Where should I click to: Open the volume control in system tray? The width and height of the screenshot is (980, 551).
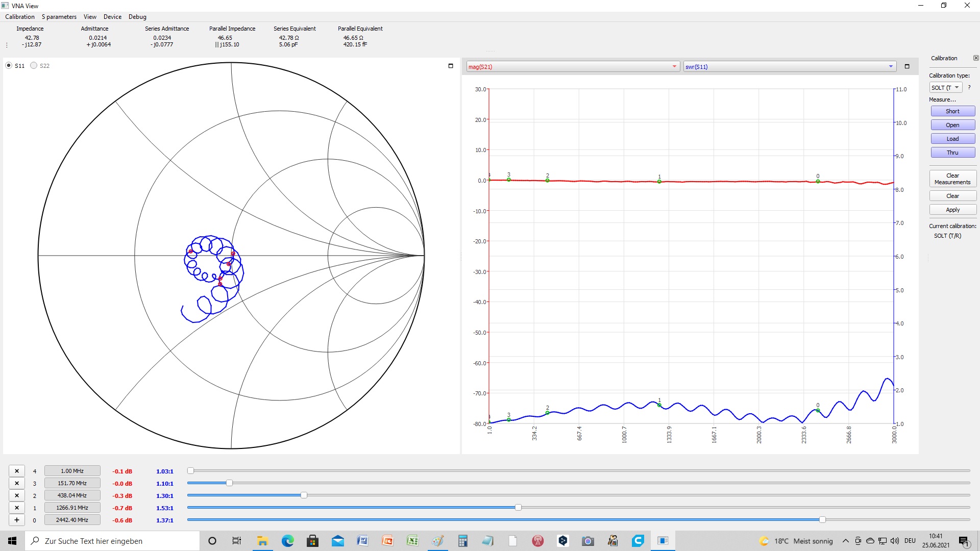pyautogui.click(x=895, y=541)
